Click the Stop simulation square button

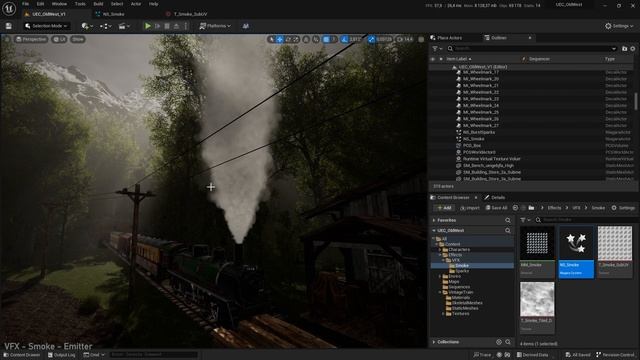167,26
